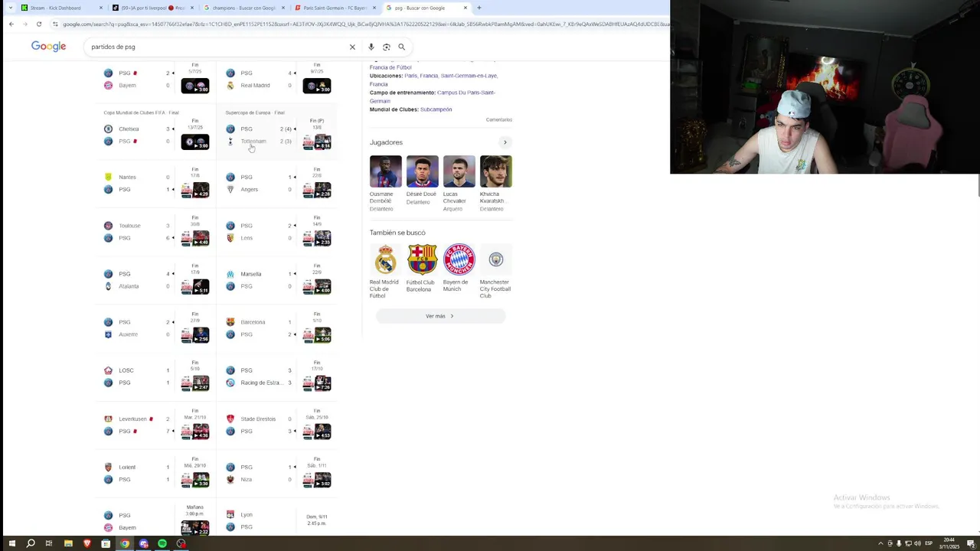Play the Barcelona vs PSG highlights video

317,335
